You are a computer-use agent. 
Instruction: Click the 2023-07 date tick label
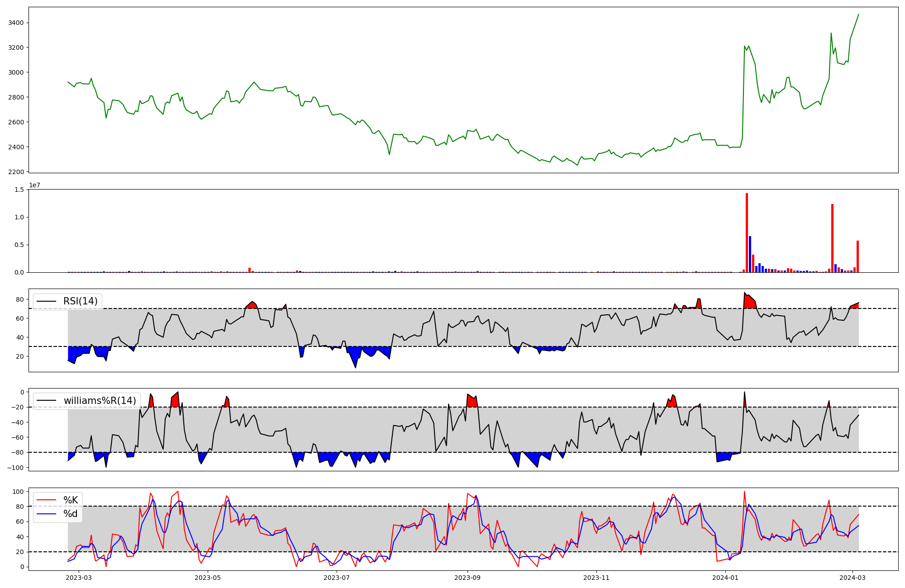pyautogui.click(x=337, y=578)
